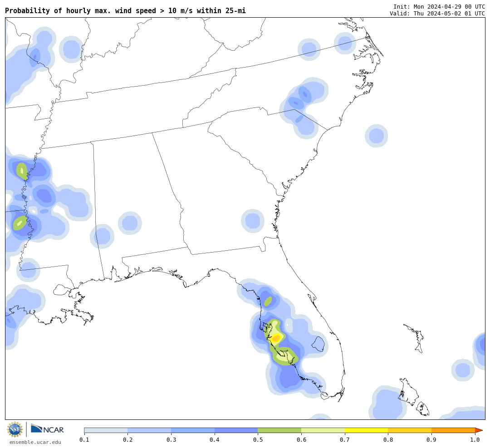Click the colorbar label '0.2'
The image size is (490, 448).
(127, 440)
